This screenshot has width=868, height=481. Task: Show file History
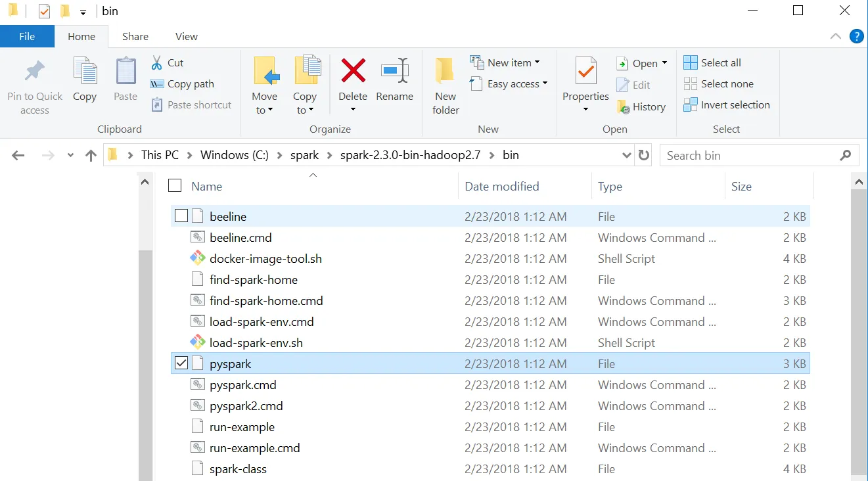tap(641, 107)
